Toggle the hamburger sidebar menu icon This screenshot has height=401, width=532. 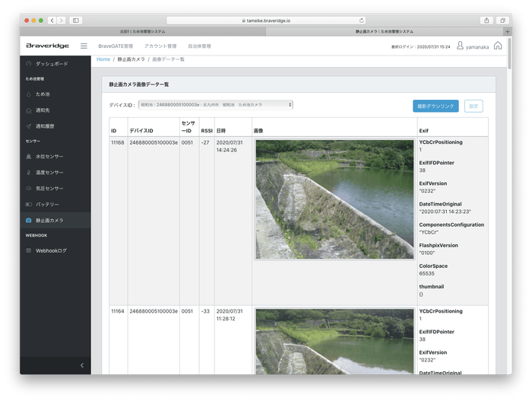click(x=84, y=46)
